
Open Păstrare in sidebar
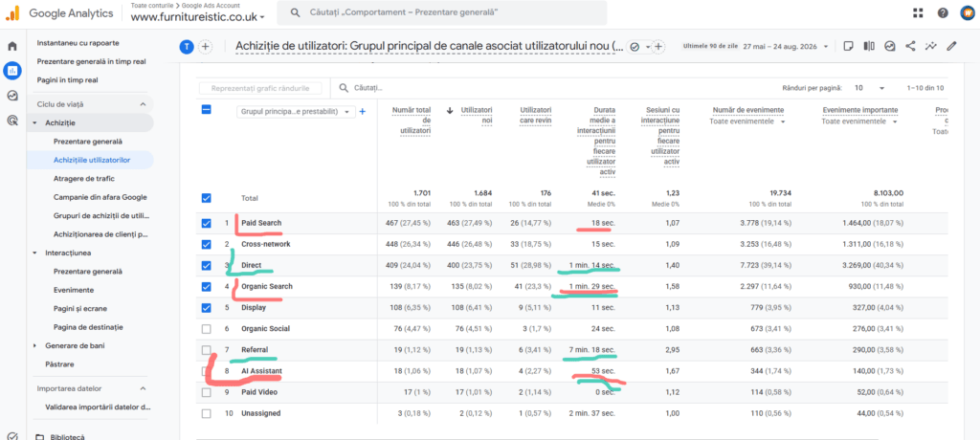click(60, 363)
